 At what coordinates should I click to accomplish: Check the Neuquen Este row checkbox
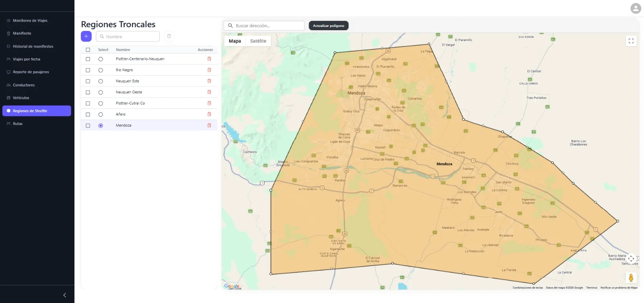point(88,81)
